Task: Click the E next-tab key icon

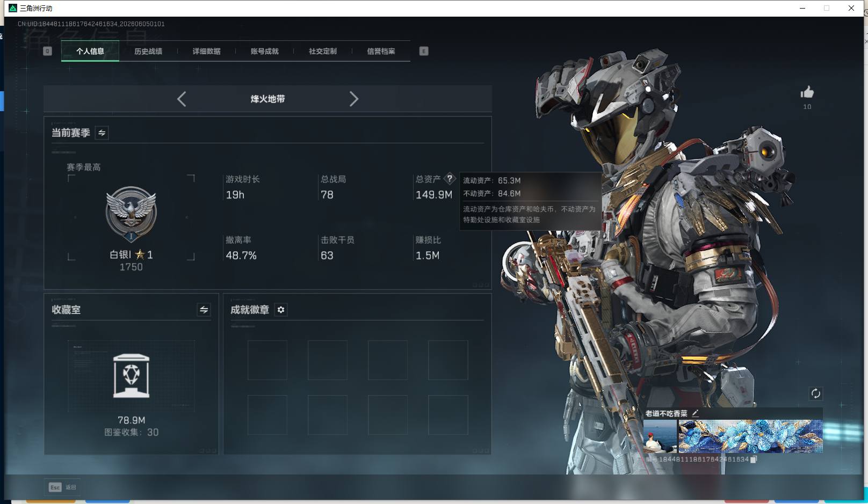Action: coord(424,51)
